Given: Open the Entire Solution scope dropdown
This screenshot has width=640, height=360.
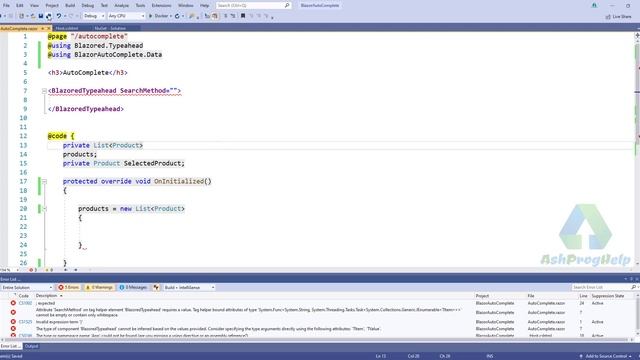Looking at the screenshot, I should (27, 288).
